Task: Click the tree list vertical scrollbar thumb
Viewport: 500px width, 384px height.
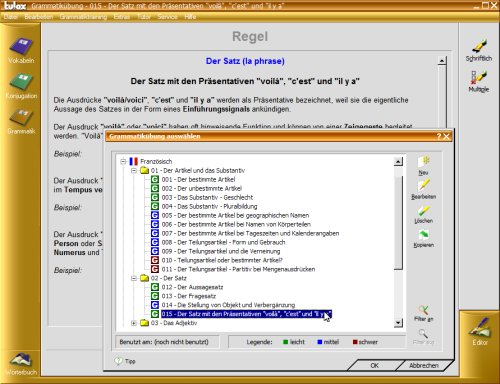Action: pyautogui.click(x=398, y=223)
